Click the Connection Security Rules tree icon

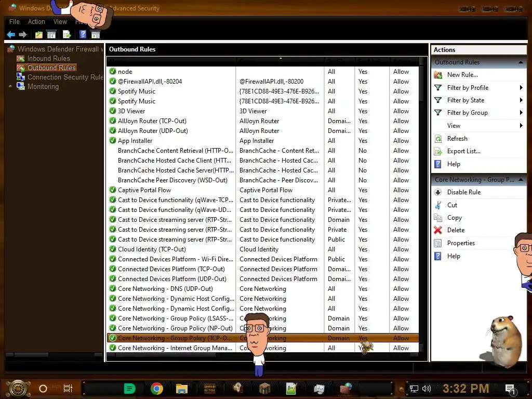pos(21,77)
